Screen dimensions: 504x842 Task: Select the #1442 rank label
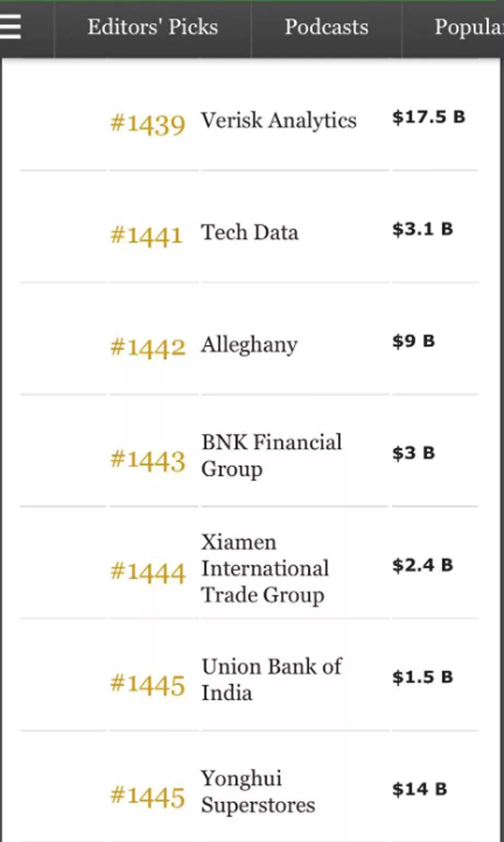click(148, 348)
